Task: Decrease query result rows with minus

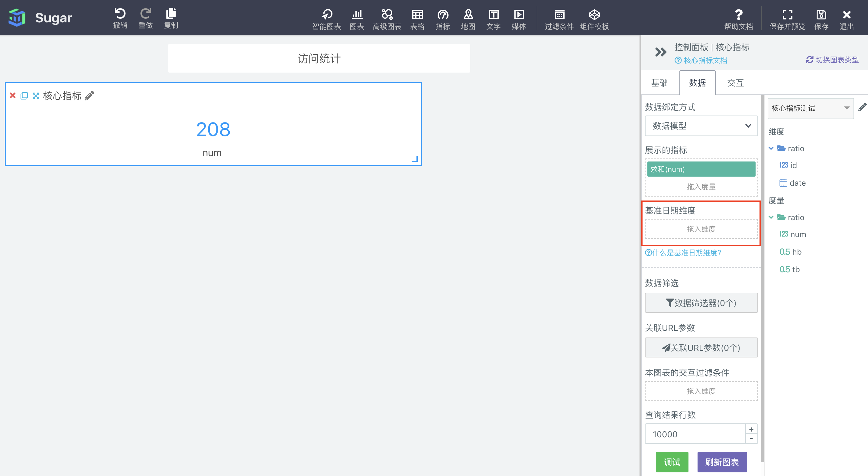Action: [751, 439]
